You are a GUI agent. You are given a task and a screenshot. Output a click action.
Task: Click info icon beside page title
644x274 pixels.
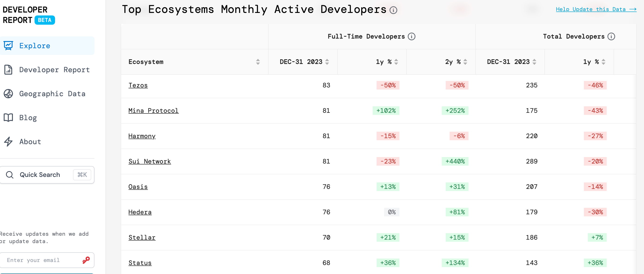(x=393, y=10)
